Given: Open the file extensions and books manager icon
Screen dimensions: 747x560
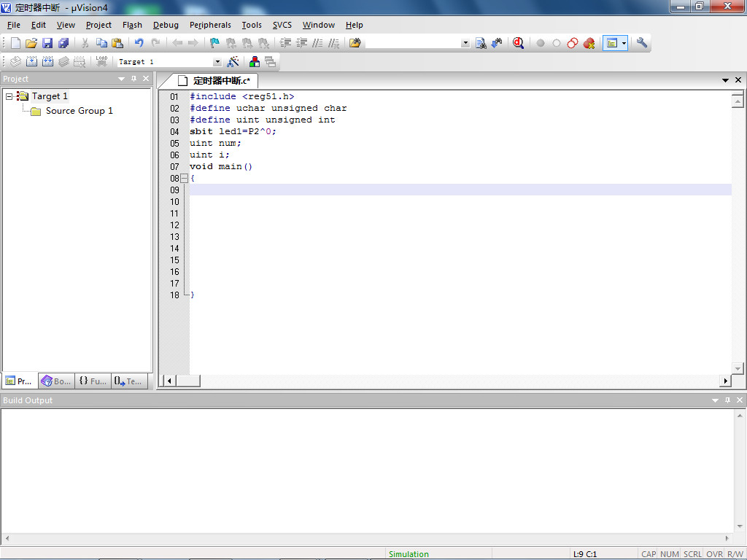Looking at the screenshot, I should 255,61.
